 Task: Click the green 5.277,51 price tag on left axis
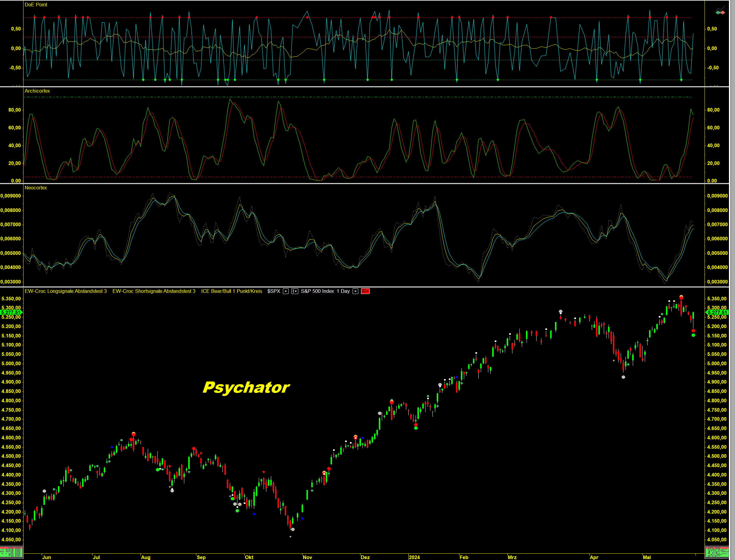click(11, 312)
